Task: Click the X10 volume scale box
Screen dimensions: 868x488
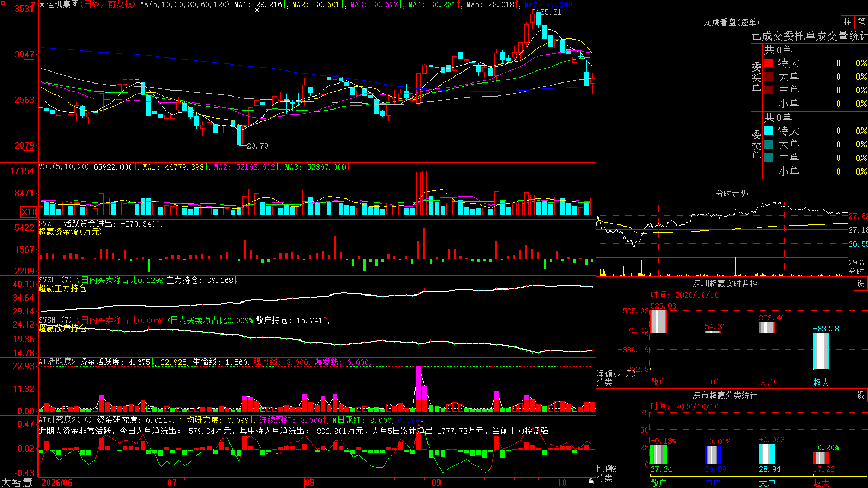Action: tap(29, 212)
